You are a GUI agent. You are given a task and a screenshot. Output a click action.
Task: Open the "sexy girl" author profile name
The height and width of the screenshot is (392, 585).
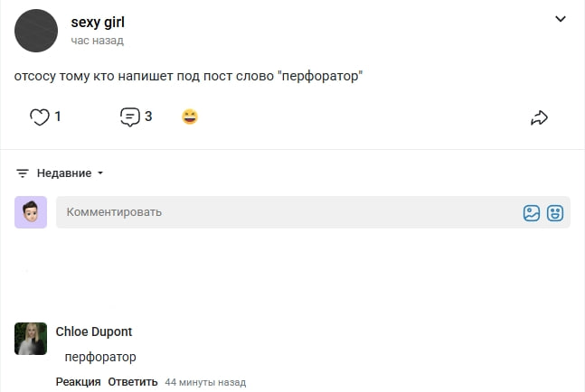pyautogui.click(x=98, y=23)
